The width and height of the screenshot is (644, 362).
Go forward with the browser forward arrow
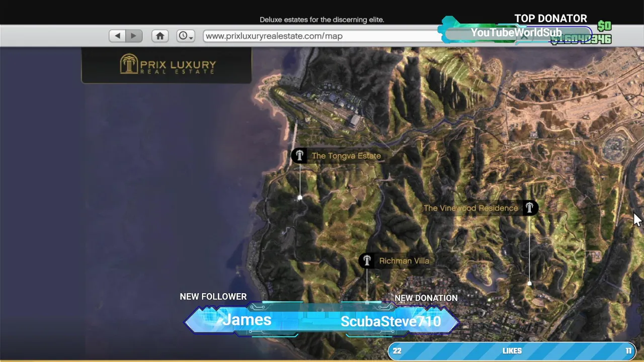click(134, 36)
